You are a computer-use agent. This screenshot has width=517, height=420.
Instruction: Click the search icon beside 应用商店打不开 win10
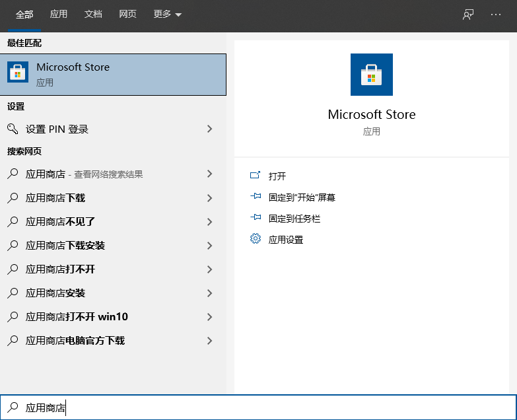[13, 316]
